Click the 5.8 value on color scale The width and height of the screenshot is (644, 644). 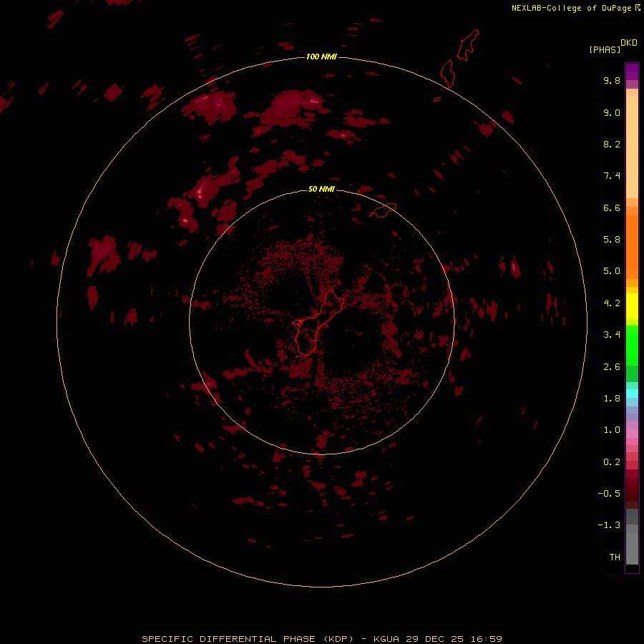[612, 240]
